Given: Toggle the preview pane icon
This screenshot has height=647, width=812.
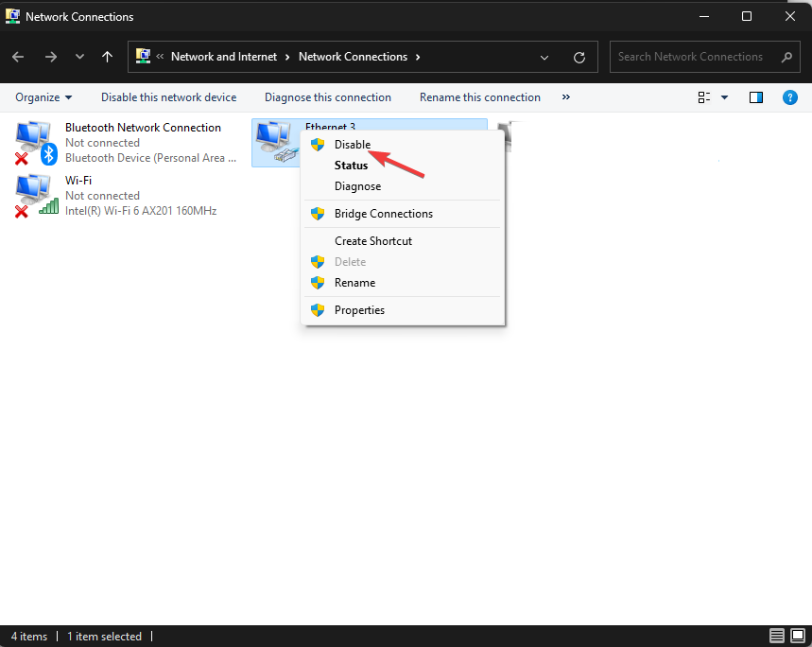Looking at the screenshot, I should (756, 97).
